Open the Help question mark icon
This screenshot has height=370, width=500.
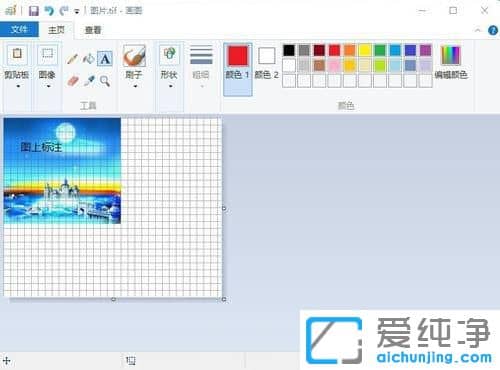point(493,30)
